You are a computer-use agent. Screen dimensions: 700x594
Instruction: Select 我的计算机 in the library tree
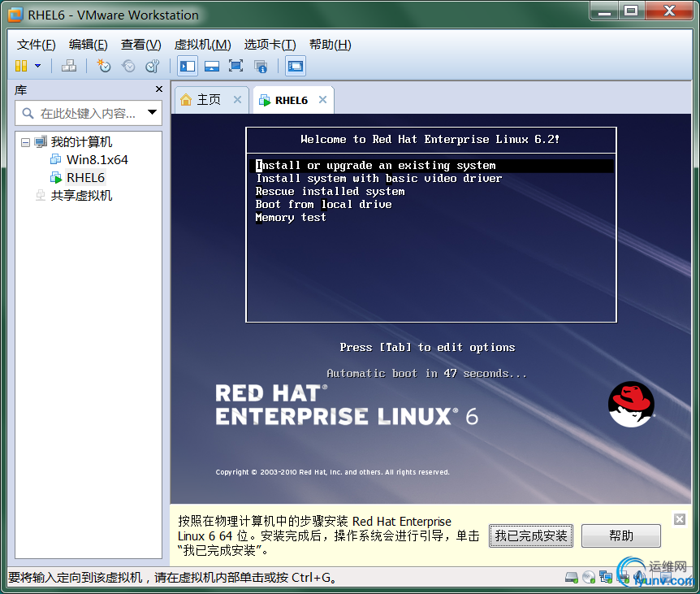point(81,142)
